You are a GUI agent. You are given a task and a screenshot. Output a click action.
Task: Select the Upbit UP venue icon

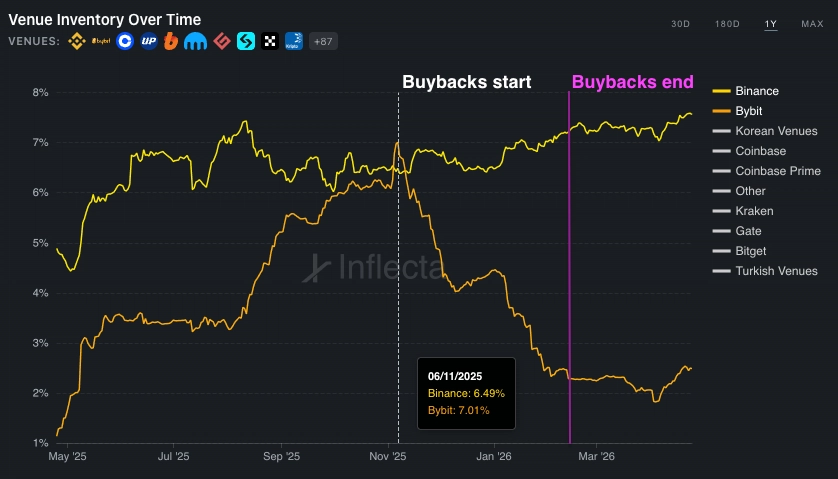pyautogui.click(x=149, y=41)
